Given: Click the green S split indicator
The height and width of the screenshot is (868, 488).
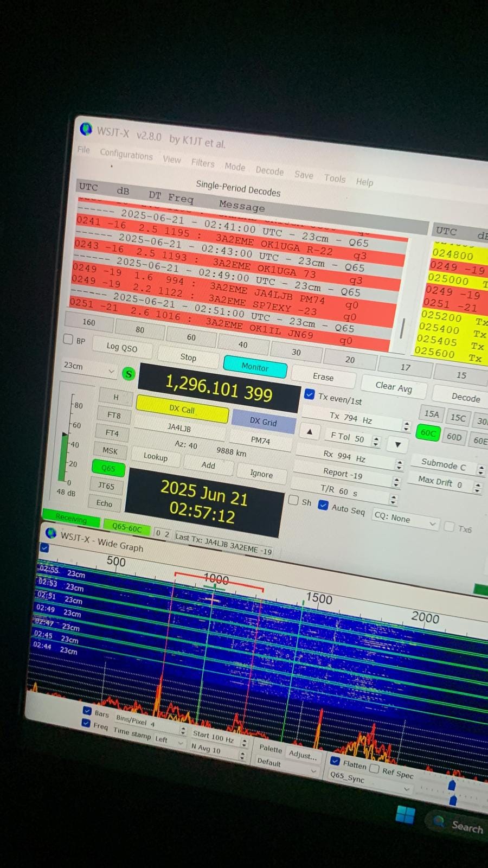Looking at the screenshot, I should 129,374.
